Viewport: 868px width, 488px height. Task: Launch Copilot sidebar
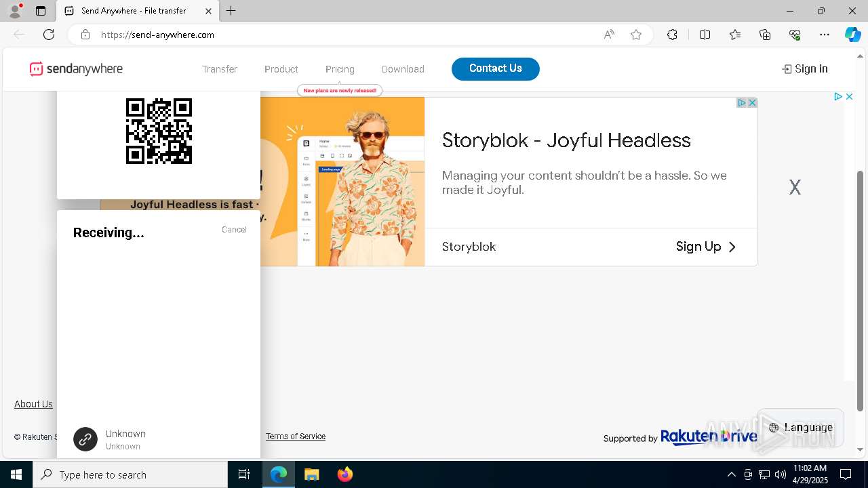click(x=852, y=35)
